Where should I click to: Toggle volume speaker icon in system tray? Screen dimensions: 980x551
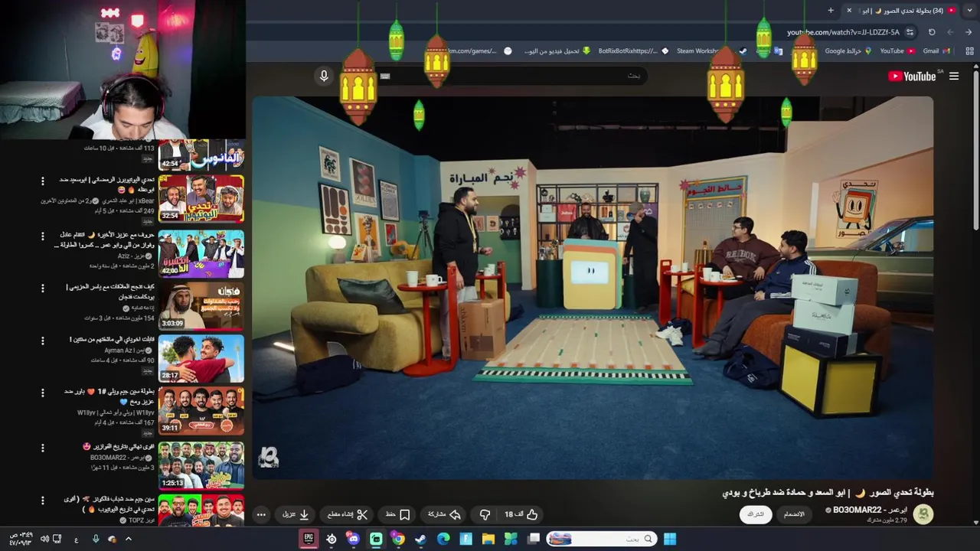tap(44, 539)
